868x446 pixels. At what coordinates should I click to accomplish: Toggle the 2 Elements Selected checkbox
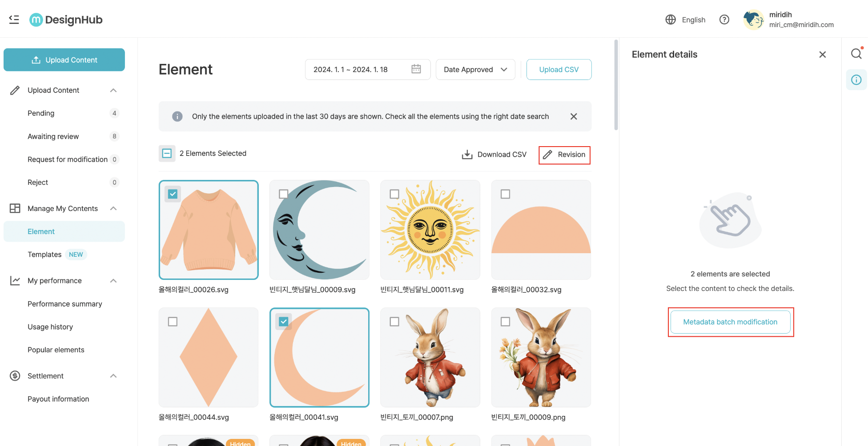point(167,153)
